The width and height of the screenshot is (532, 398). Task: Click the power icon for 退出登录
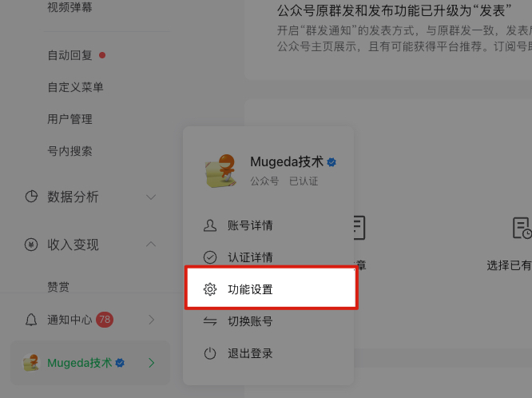(209, 353)
